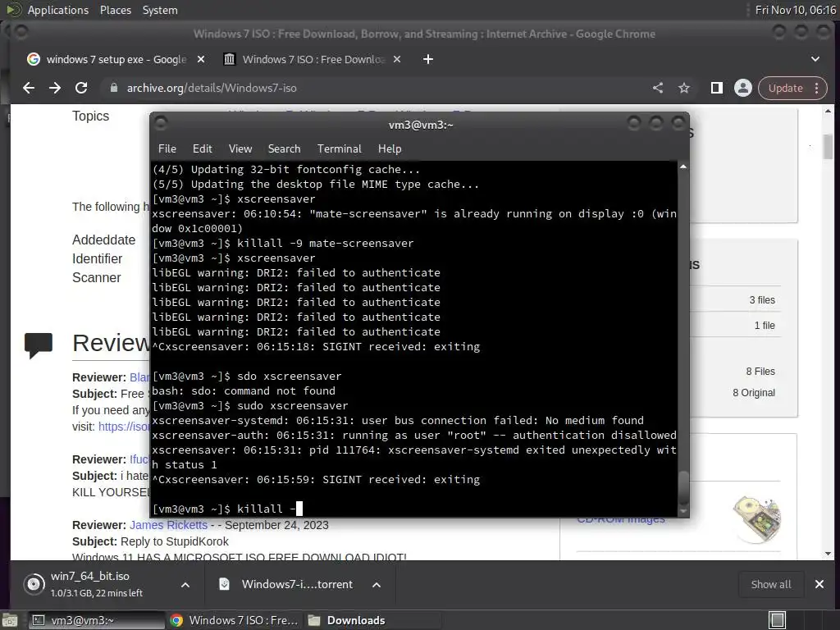The image size is (840, 630).
Task: Open the Terminal menu in terminal window
Action: coord(339,149)
